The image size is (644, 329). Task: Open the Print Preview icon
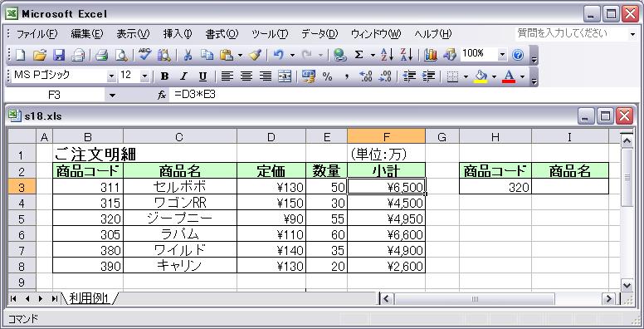pos(121,55)
